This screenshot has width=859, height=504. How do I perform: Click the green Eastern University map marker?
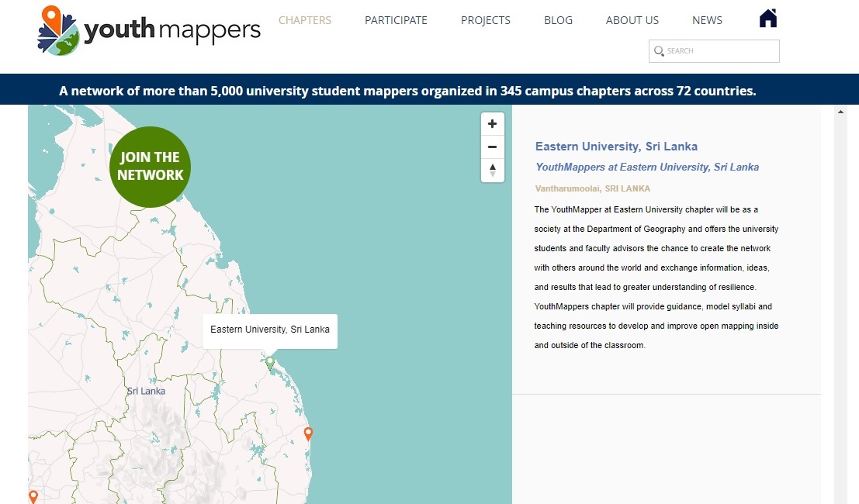pyautogui.click(x=270, y=363)
